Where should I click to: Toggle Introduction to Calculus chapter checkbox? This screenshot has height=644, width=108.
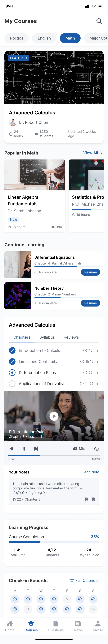[12, 350]
